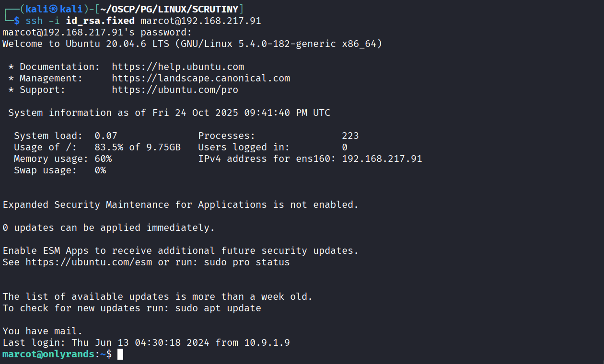Click the id_rsa.fixed filename in the ssh command

[x=100, y=21]
